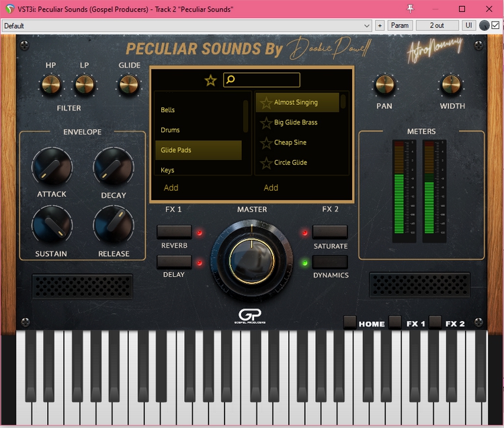504x428 pixels.
Task: Select the Glide Pads category
Action: pos(198,150)
